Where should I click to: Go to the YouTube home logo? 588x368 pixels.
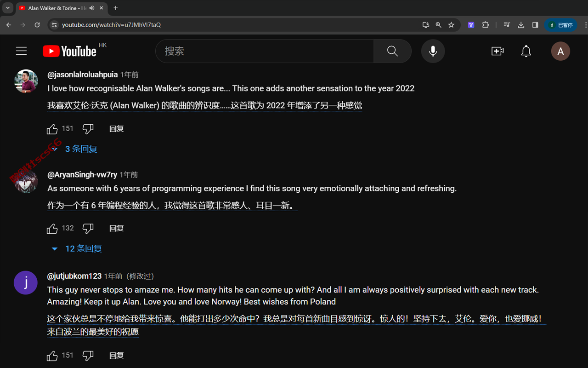point(69,51)
